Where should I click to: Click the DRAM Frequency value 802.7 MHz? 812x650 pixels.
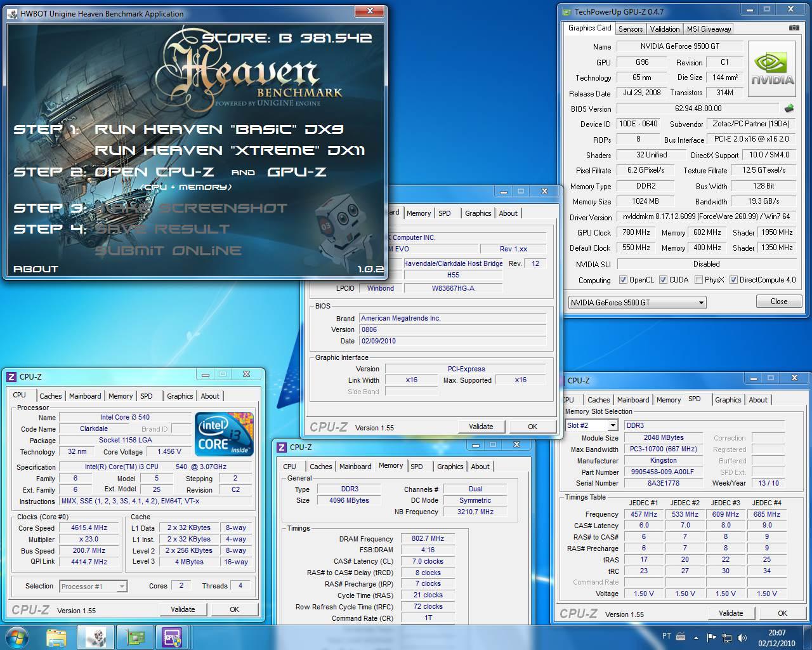click(x=428, y=538)
